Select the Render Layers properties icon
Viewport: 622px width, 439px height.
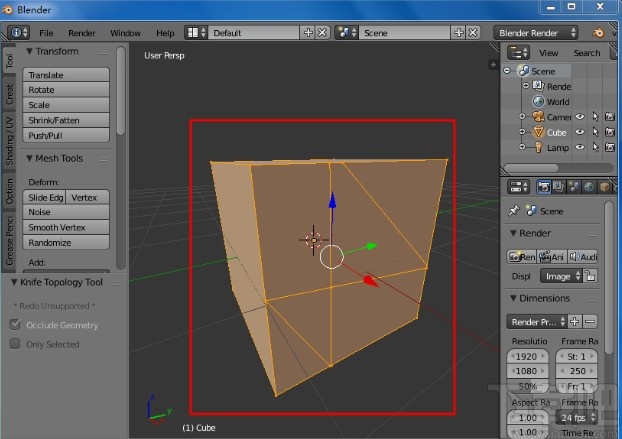559,186
